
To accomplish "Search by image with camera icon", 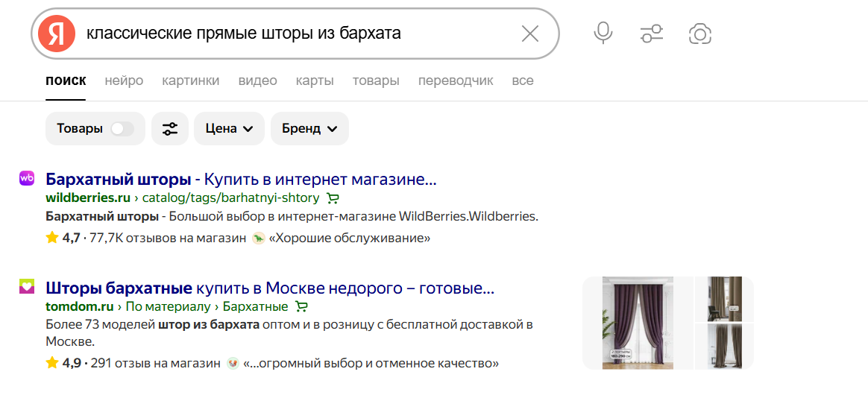I will click(x=700, y=34).
